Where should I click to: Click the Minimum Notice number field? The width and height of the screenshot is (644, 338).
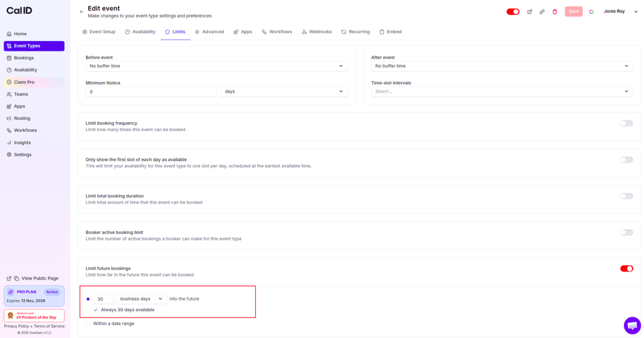[x=151, y=92]
